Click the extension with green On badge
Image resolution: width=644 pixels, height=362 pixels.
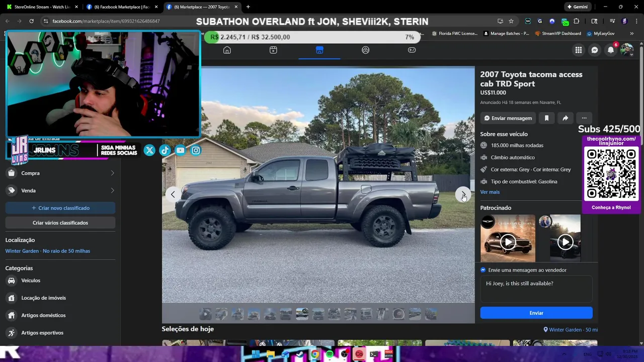(565, 21)
